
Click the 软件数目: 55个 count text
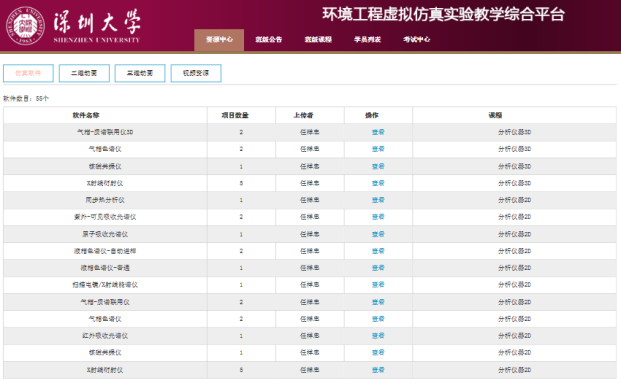pyautogui.click(x=26, y=99)
